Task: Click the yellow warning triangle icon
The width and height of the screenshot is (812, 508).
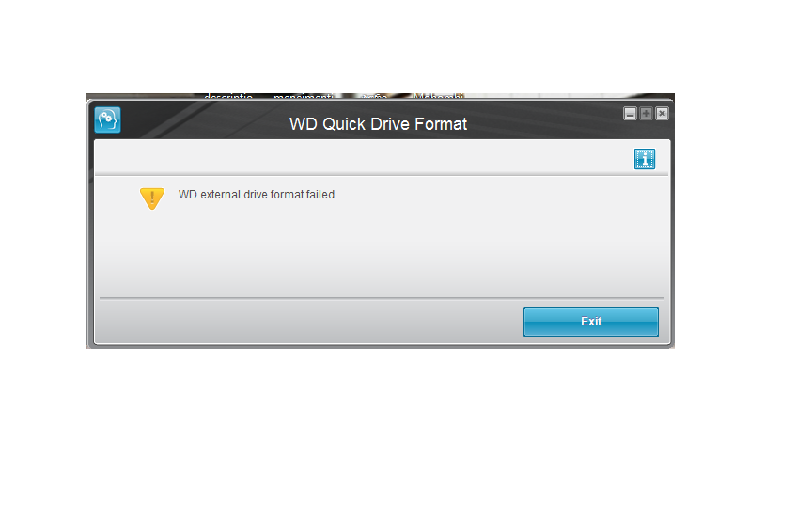Action: 152,198
